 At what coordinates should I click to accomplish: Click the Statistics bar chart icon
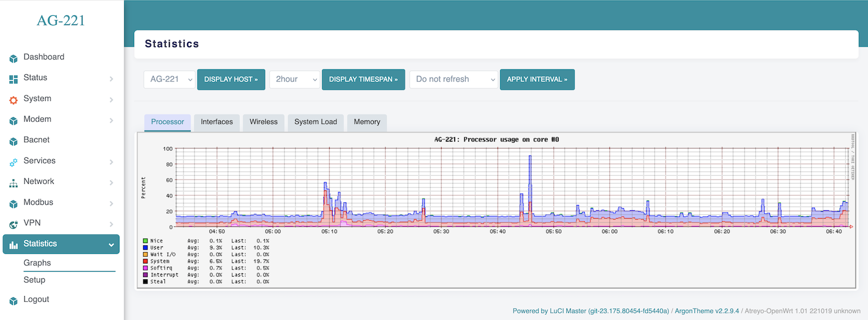point(14,245)
